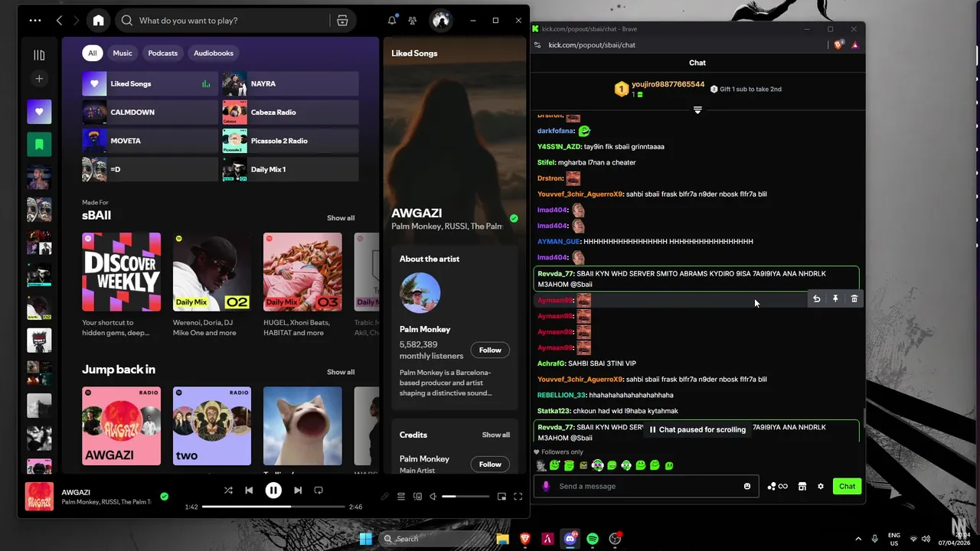Open Discover Weekly playlist cover

(122, 272)
